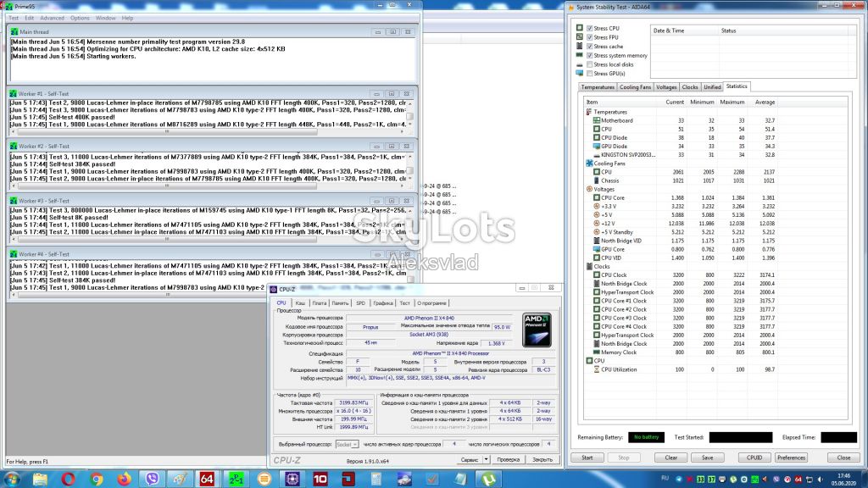Viewport: 868px width, 488px height.
Task: Open the О программе tab in CPU-Z
Action: tap(431, 303)
